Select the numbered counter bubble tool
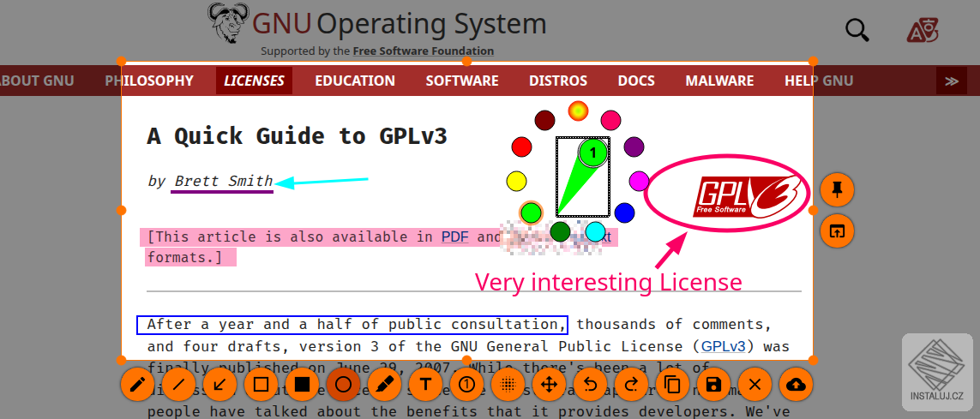 [467, 385]
